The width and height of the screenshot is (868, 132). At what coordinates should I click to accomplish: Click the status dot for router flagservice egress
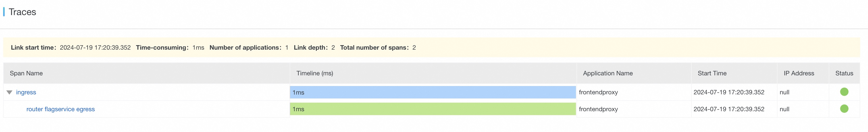(x=844, y=109)
